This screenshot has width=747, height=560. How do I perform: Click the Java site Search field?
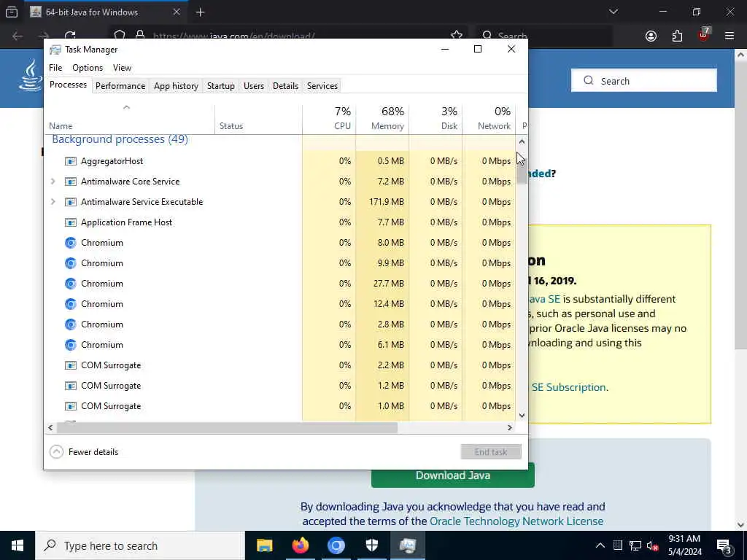(643, 80)
